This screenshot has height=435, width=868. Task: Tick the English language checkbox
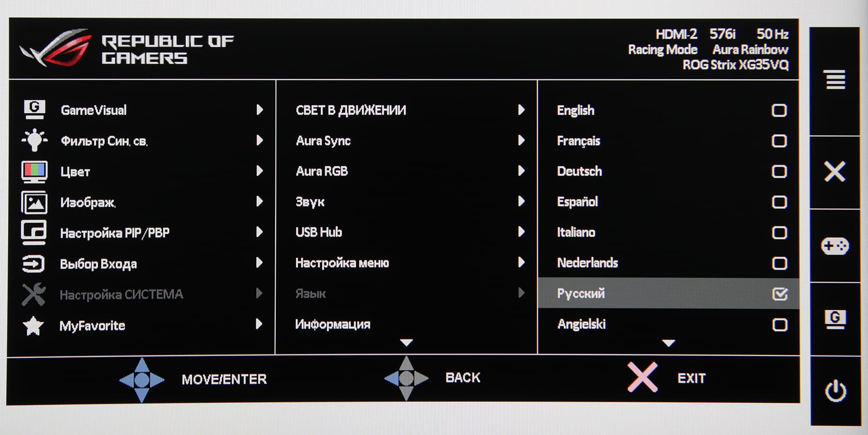pos(779,111)
